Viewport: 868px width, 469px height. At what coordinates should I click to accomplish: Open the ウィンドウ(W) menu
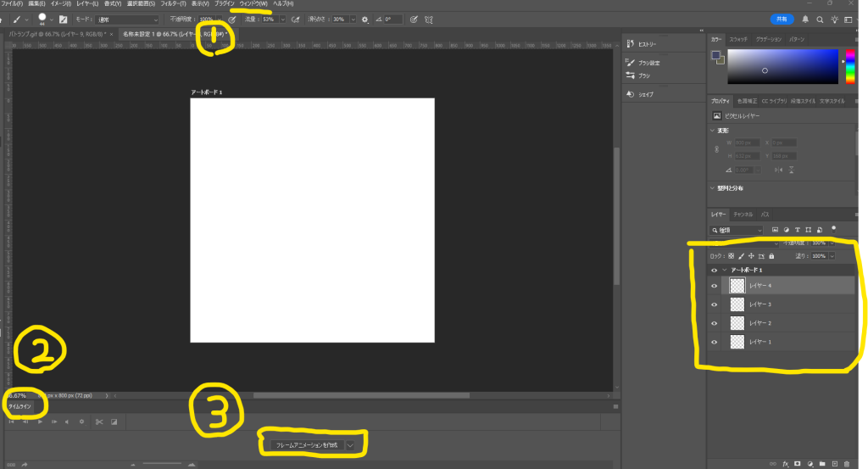(253, 4)
